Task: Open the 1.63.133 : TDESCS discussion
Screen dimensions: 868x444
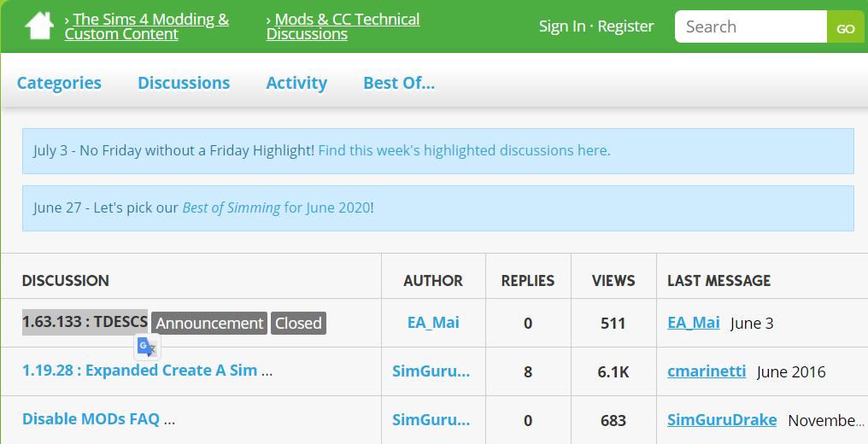Action: pos(85,322)
